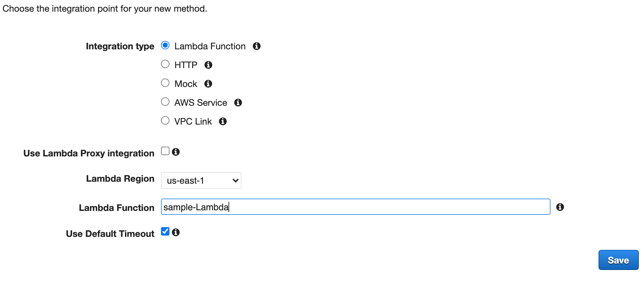This screenshot has width=644, height=281.
Task: Enable Use Lambda Proxy integration checkbox
Action: click(x=165, y=151)
